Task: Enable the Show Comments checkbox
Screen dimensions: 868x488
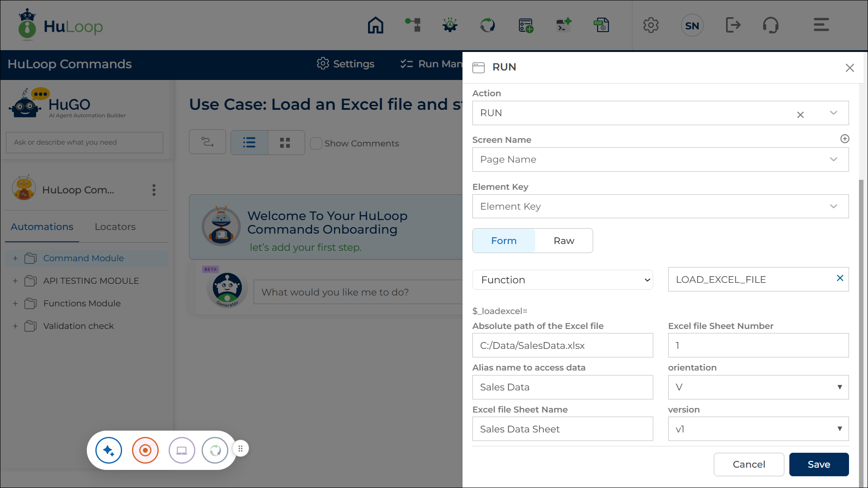Action: [x=316, y=143]
